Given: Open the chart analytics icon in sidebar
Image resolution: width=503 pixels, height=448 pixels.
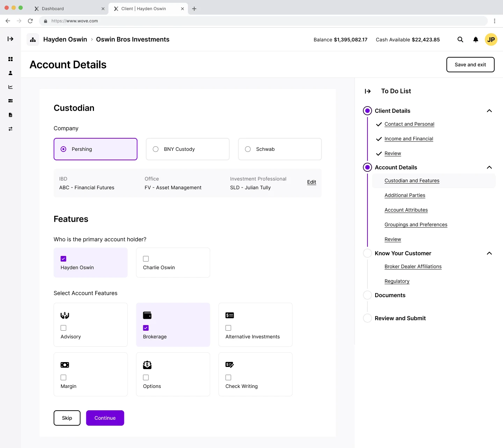Looking at the screenshot, I should coord(10,87).
